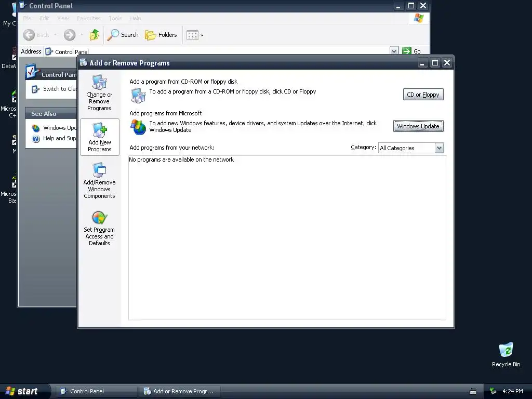The height and width of the screenshot is (399, 532).
Task: Click the Windows Update button
Action: [418, 126]
